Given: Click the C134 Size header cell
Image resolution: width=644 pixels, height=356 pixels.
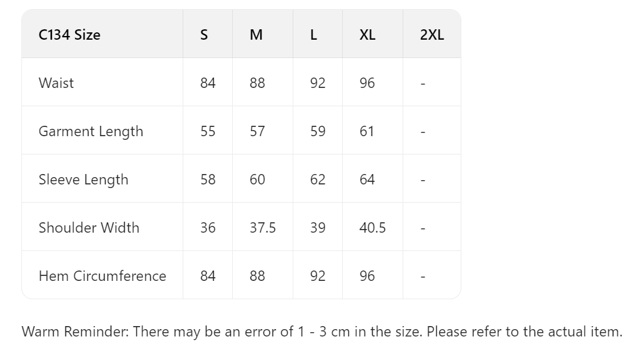Looking at the screenshot, I should point(69,35).
